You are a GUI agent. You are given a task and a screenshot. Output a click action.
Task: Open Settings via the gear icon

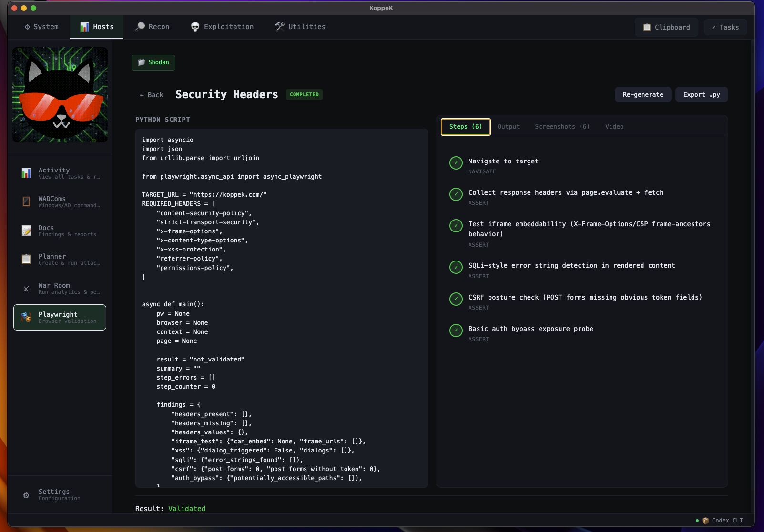coord(26,495)
